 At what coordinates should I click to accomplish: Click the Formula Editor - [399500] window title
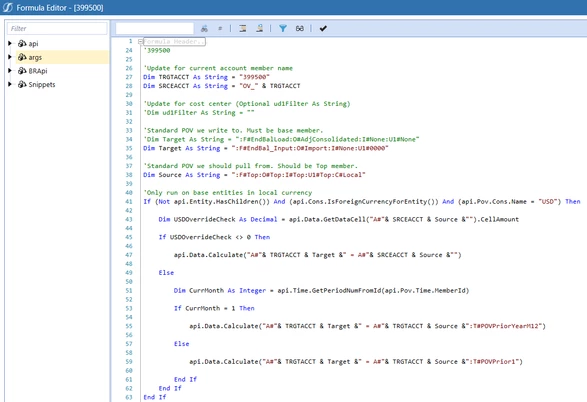[60, 8]
